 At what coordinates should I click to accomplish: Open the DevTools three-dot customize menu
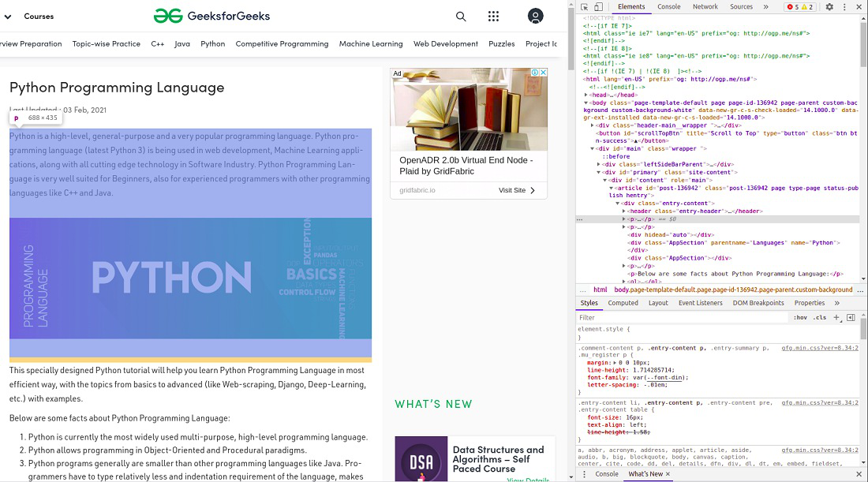(x=844, y=7)
